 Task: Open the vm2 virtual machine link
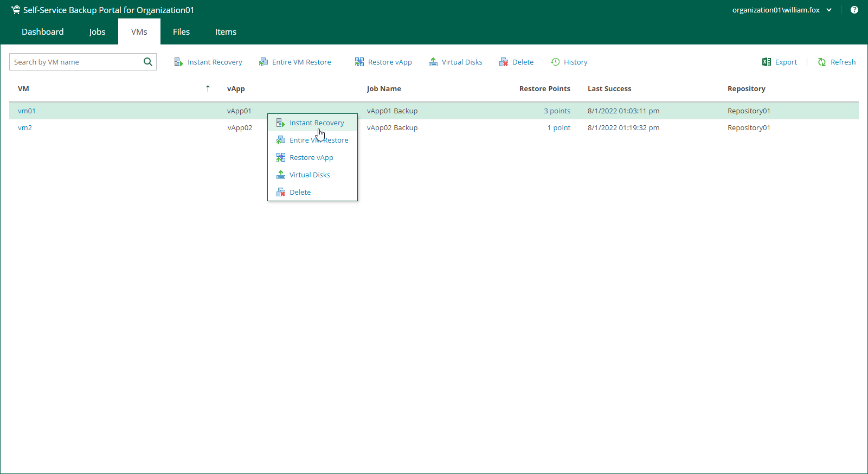point(25,128)
